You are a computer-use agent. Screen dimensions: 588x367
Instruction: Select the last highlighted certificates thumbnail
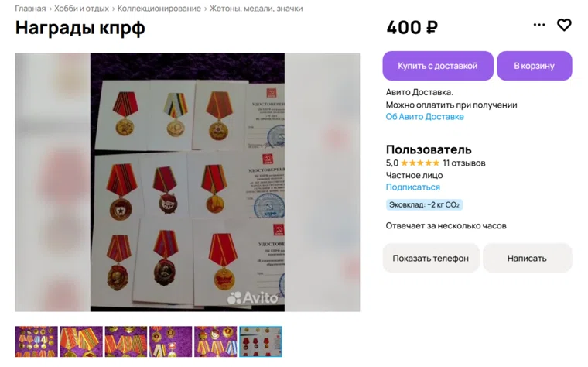[260, 341]
